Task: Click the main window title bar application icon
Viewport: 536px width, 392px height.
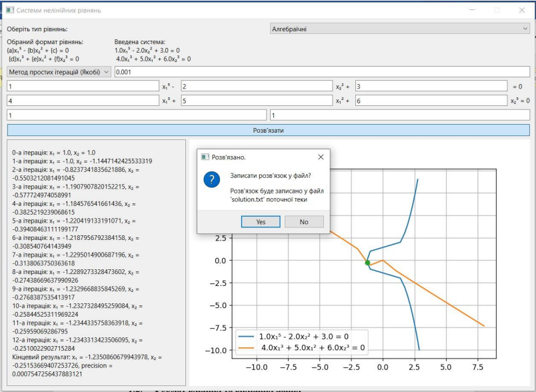Action: pyautogui.click(x=9, y=11)
